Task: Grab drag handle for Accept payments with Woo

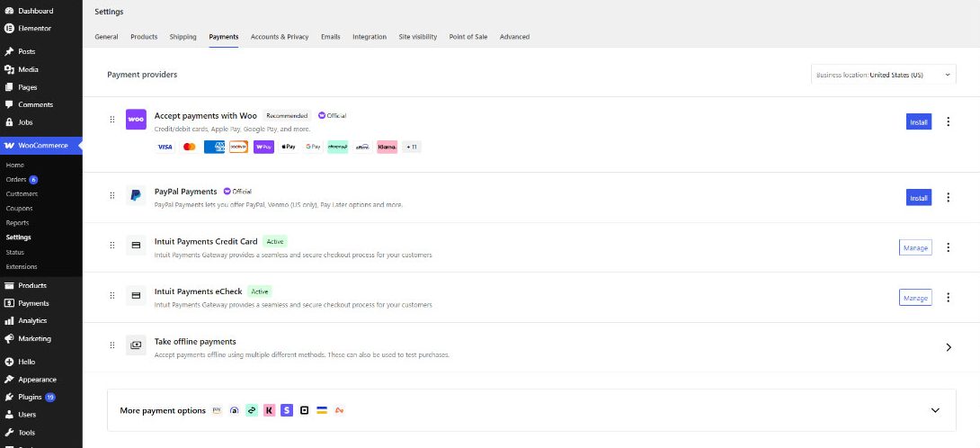Action: pyautogui.click(x=112, y=120)
